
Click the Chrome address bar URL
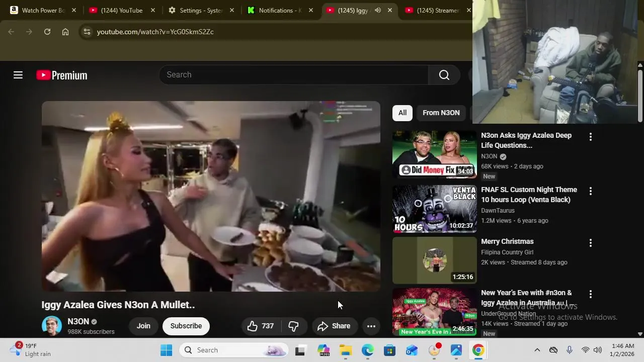(x=155, y=32)
